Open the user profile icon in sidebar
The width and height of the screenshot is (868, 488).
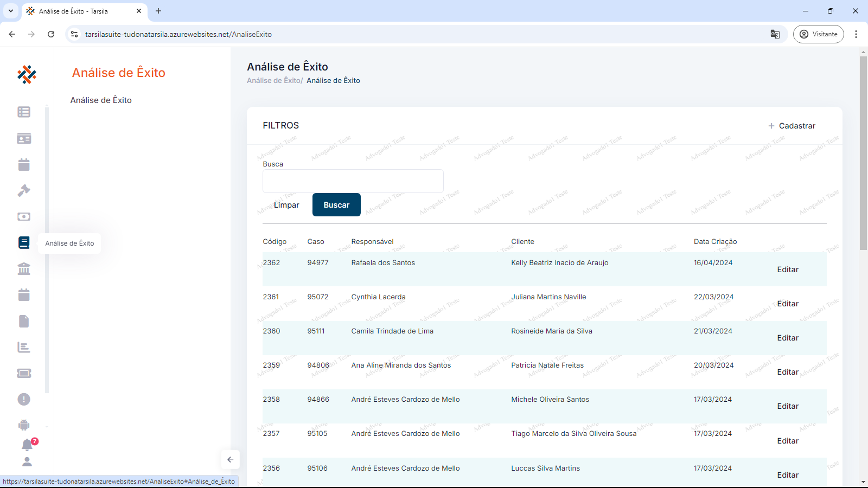tap(27, 462)
